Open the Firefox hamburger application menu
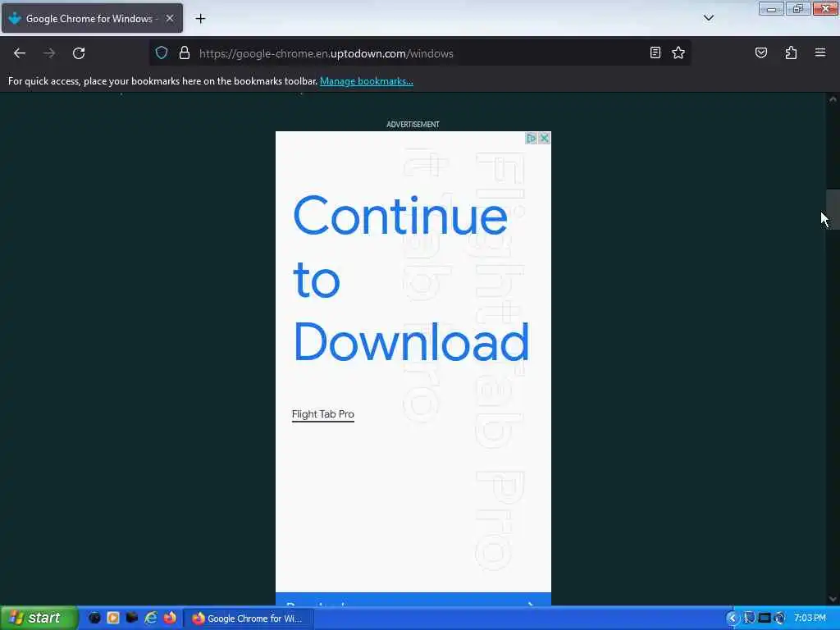840x630 pixels. tap(819, 52)
